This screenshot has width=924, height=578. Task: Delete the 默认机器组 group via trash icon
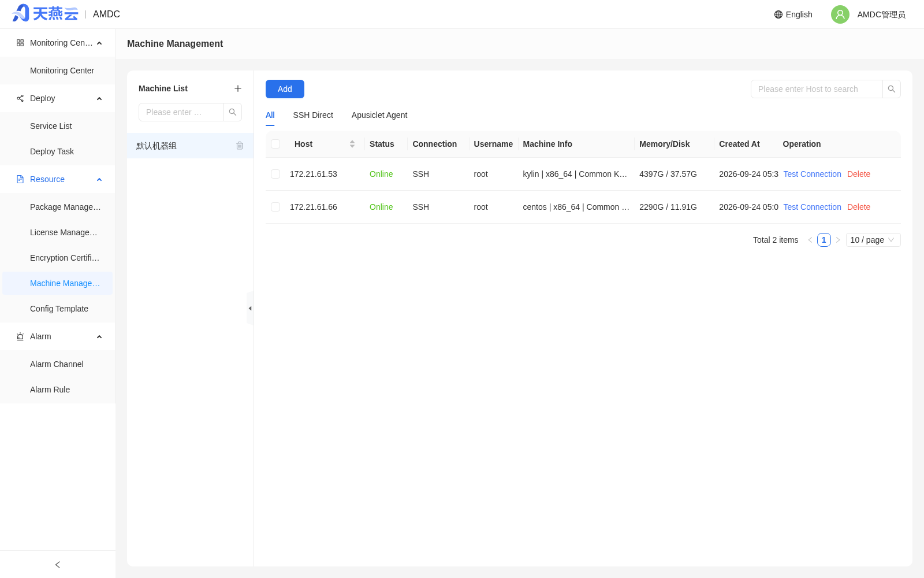(x=240, y=146)
